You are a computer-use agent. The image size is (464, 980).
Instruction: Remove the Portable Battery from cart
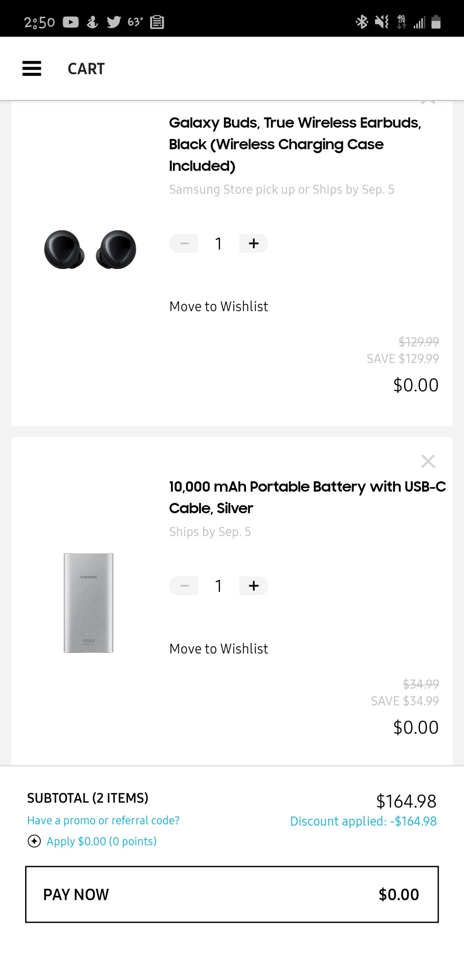428,461
